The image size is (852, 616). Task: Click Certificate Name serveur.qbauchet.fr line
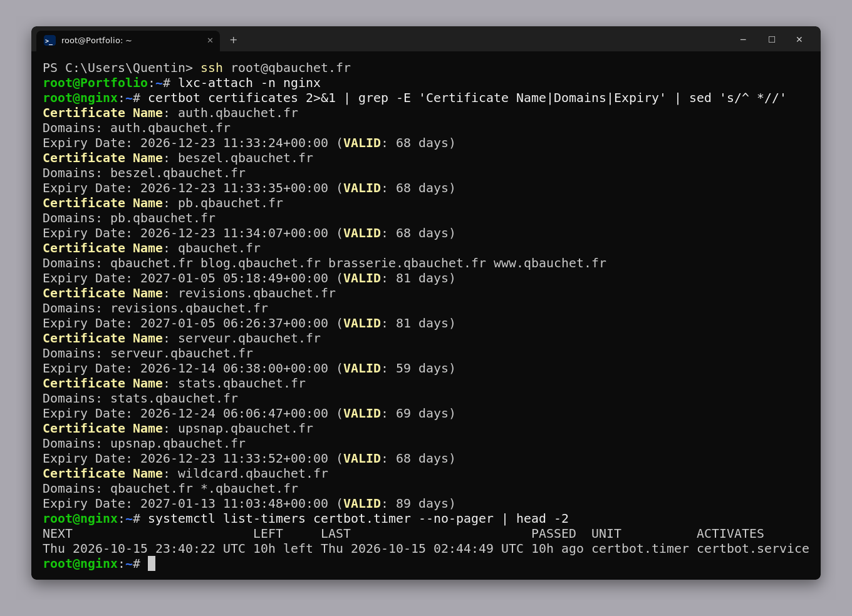[182, 338]
